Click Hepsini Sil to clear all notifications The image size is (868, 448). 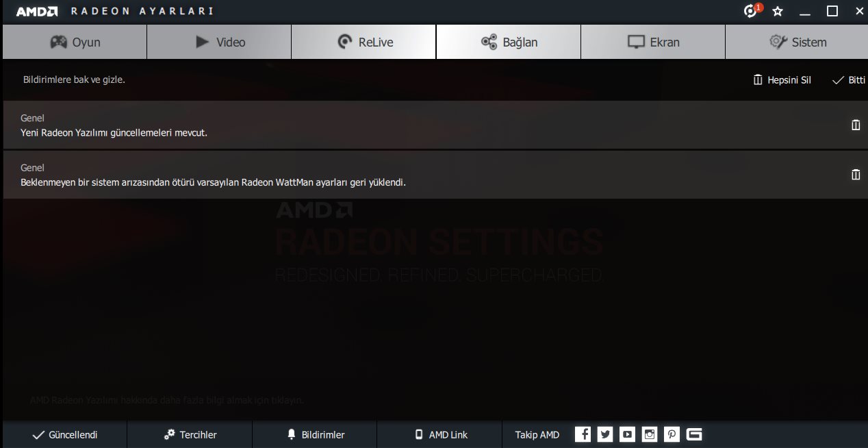click(x=782, y=80)
